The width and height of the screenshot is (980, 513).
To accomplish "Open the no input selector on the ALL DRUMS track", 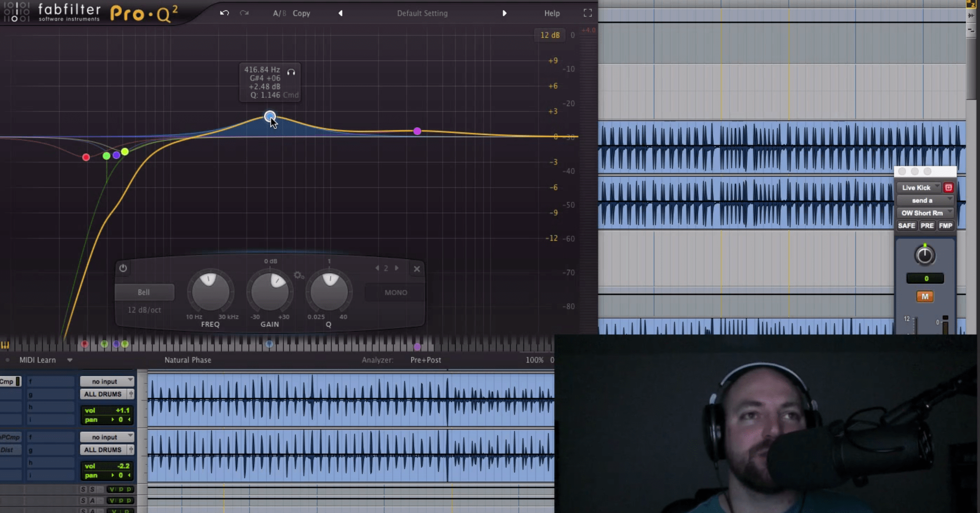I will point(107,381).
